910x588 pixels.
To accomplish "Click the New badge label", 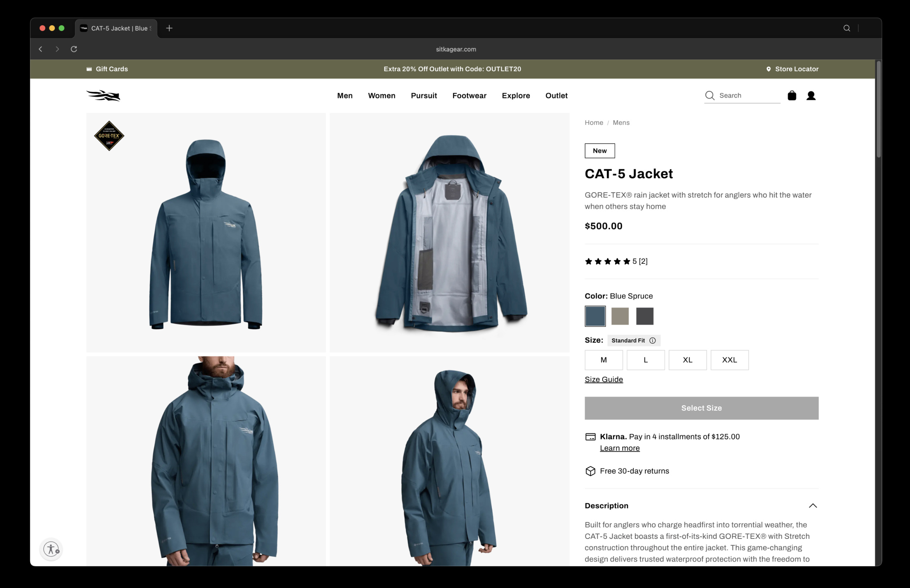I will [x=599, y=151].
